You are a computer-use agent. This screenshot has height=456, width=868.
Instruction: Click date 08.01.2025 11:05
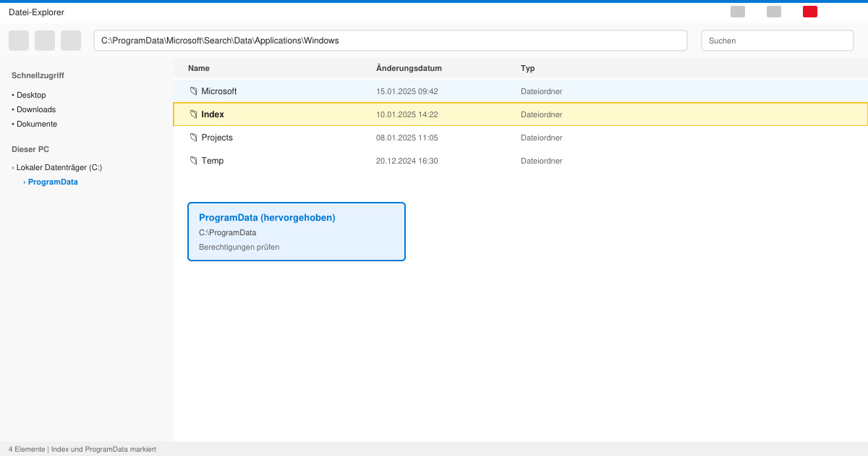(x=407, y=138)
